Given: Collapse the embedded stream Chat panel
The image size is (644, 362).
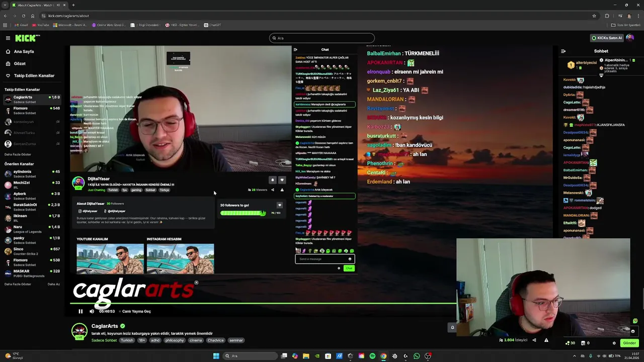Looking at the screenshot, I should (295, 50).
